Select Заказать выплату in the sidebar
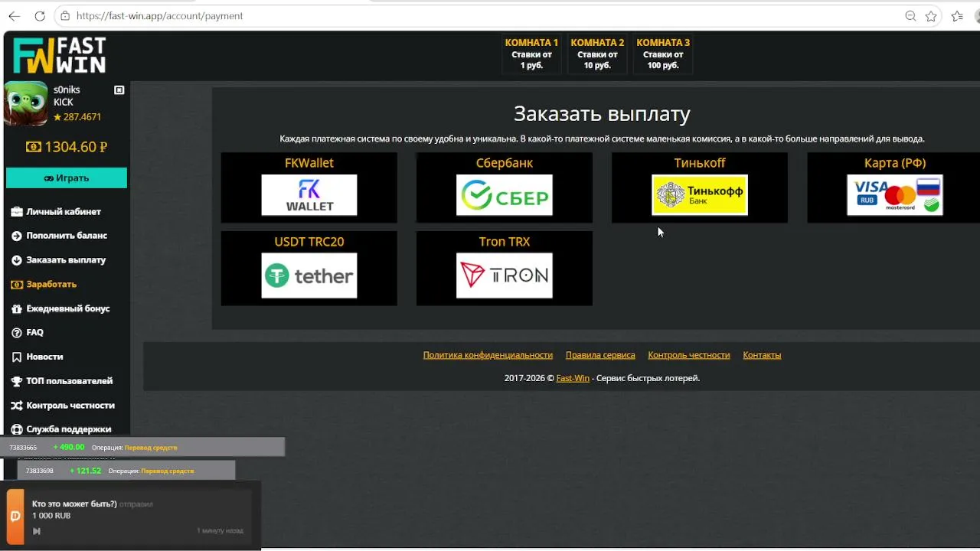This screenshot has height=551, width=980. 66,260
